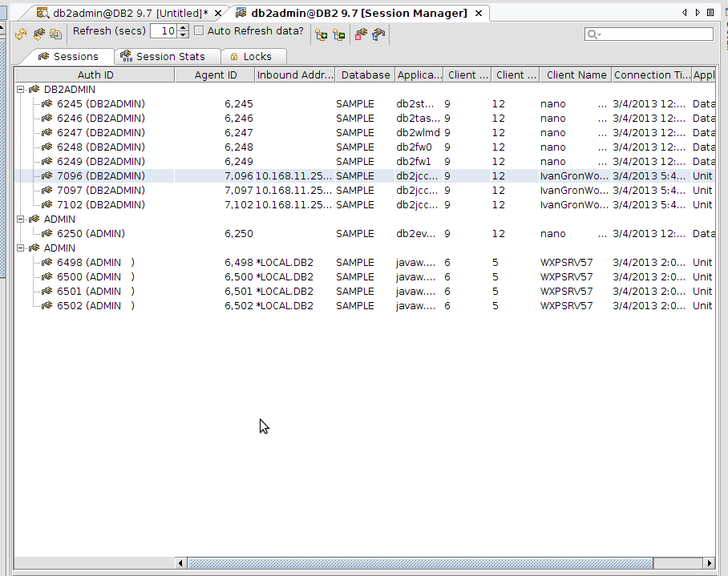Viewport: 728px width, 576px height.
Task: Close the Untitled query tab
Action: point(218,14)
